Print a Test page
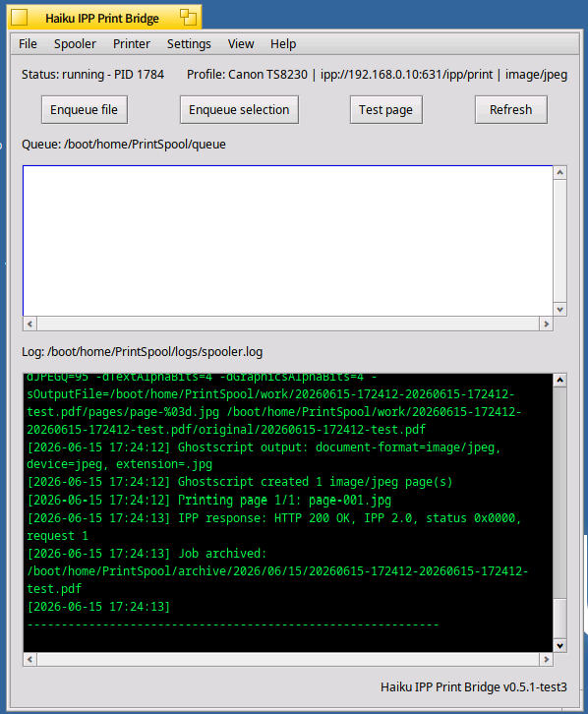 (385, 110)
